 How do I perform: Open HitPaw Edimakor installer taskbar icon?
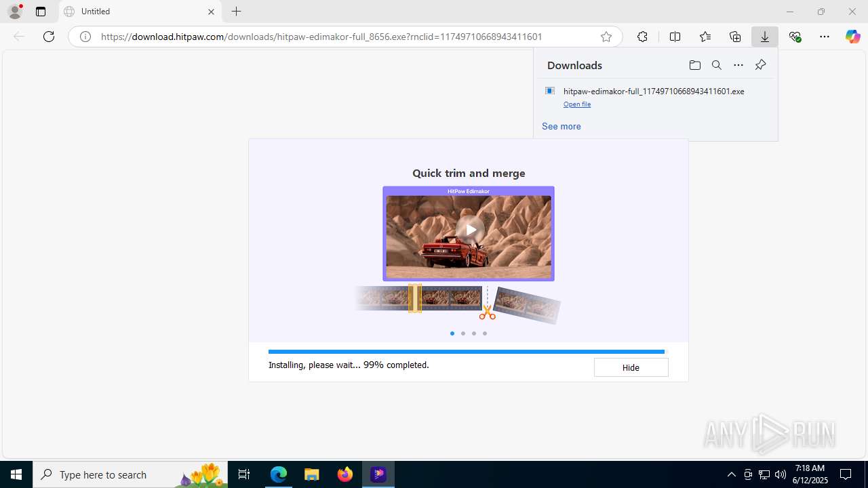pyautogui.click(x=378, y=474)
